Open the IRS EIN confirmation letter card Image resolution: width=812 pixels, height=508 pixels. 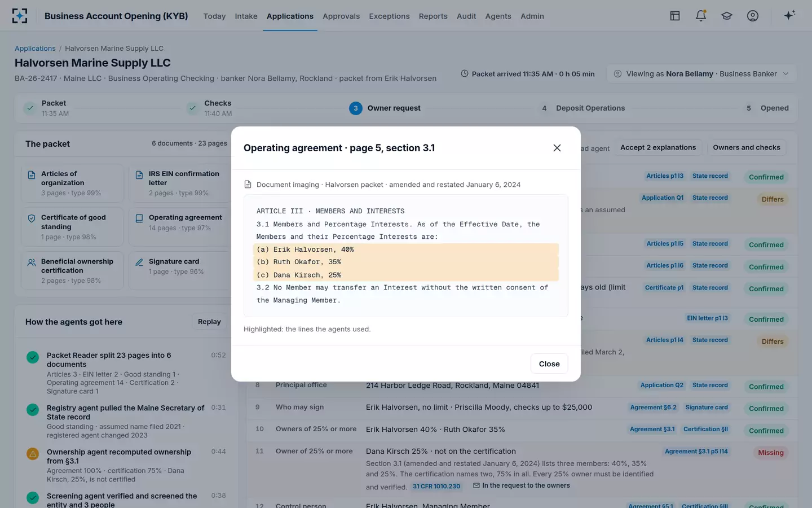pos(179,183)
